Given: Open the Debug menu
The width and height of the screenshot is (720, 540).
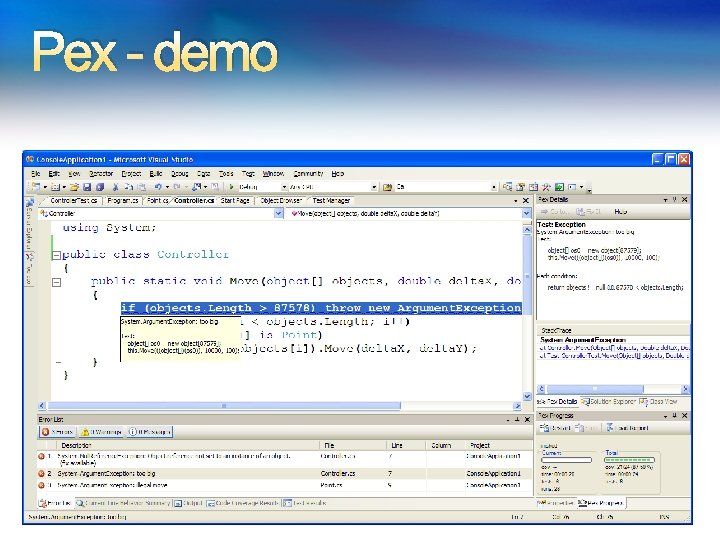Looking at the screenshot, I should pyautogui.click(x=180, y=174).
